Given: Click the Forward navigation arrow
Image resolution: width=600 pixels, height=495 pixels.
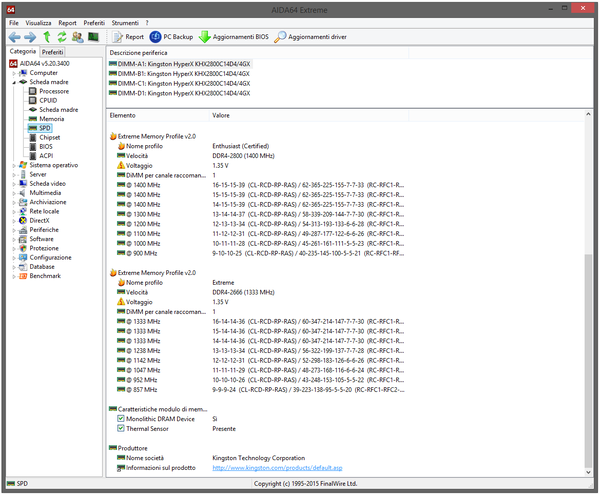Looking at the screenshot, I should click(x=30, y=37).
